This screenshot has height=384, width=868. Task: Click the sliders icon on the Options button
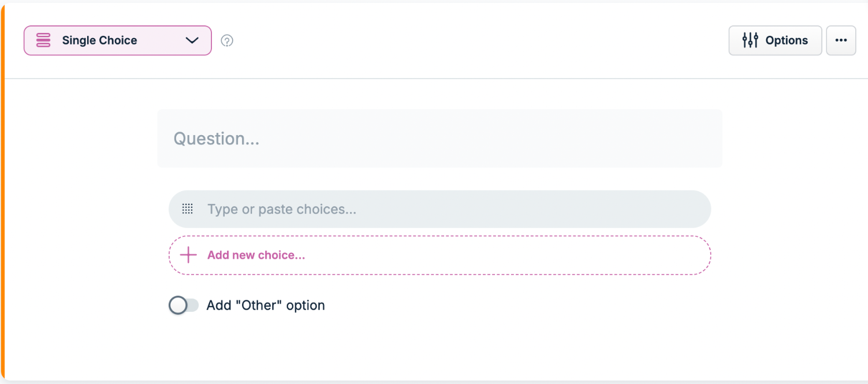click(x=750, y=40)
